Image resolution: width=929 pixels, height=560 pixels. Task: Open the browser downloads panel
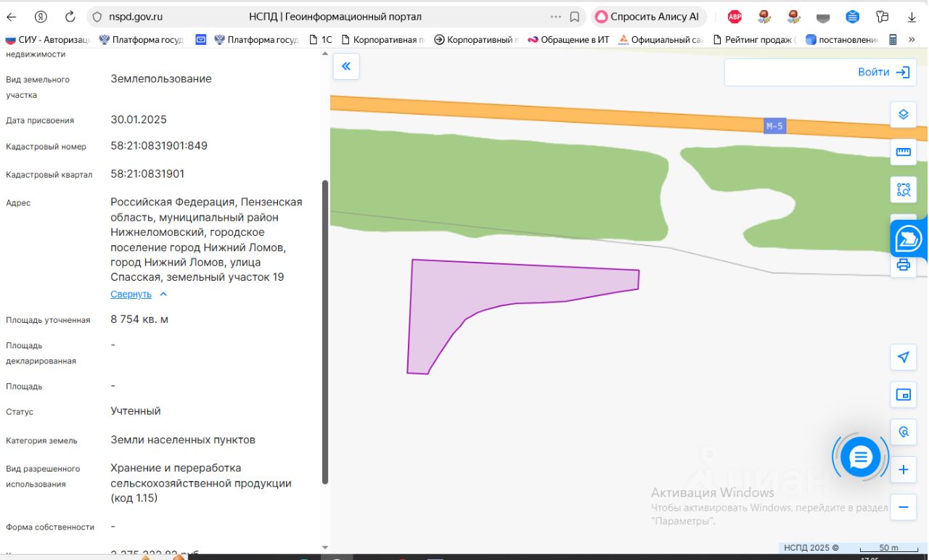911,17
